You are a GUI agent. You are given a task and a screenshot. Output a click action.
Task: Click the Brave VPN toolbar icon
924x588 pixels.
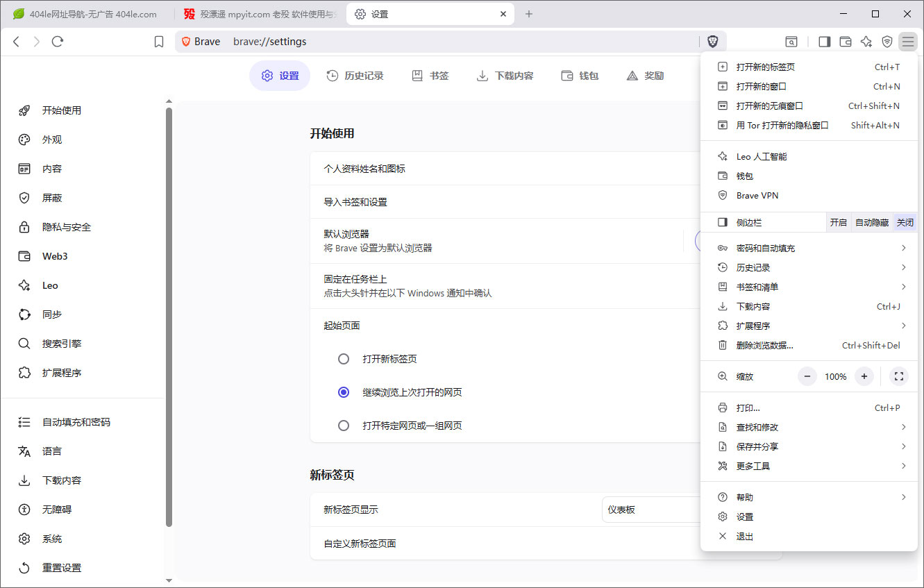887,42
